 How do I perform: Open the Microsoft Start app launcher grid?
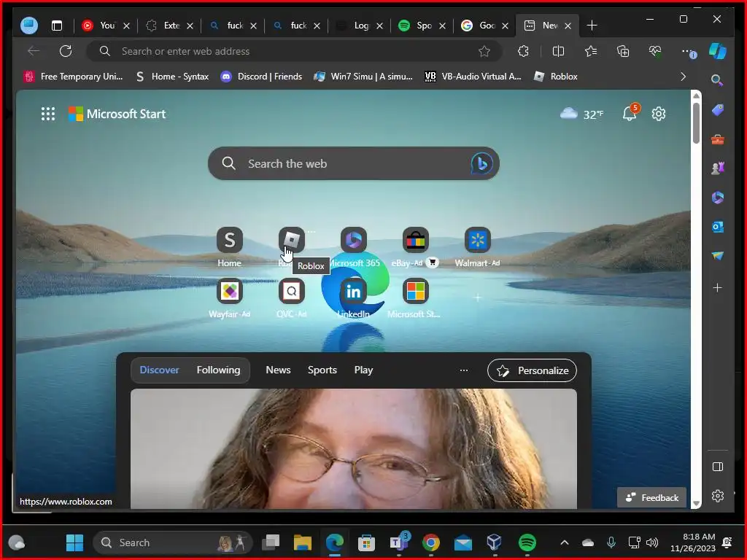[x=48, y=114]
